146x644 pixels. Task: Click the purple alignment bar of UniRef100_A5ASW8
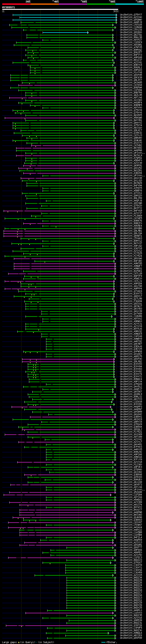60,118
